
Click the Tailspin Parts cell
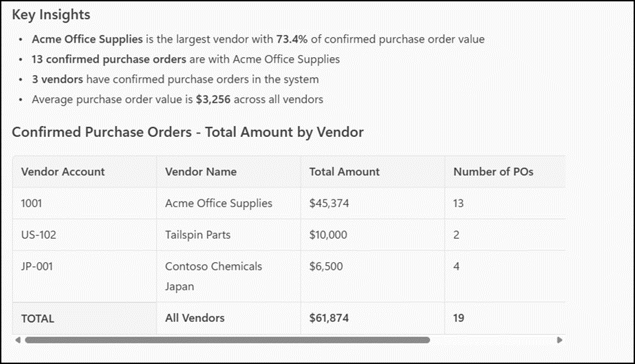click(x=229, y=235)
